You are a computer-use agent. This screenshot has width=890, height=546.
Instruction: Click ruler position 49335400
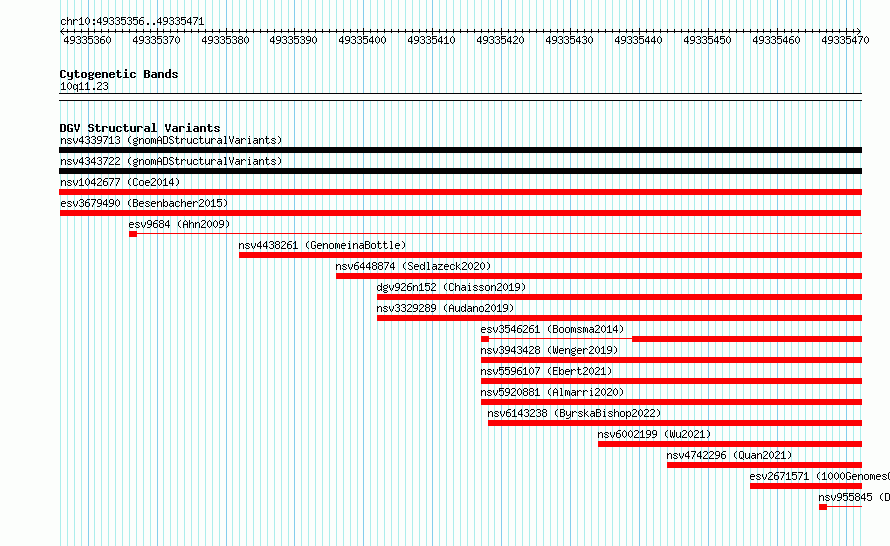362,40
